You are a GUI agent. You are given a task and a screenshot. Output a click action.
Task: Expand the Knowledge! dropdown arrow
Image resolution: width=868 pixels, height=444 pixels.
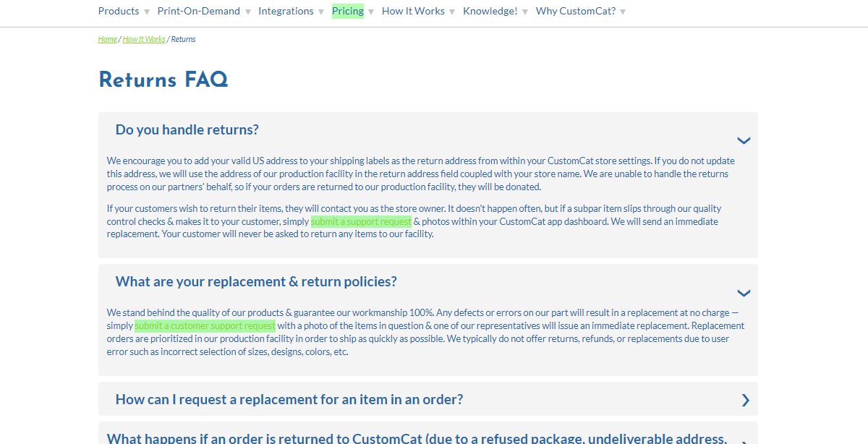tap(524, 12)
